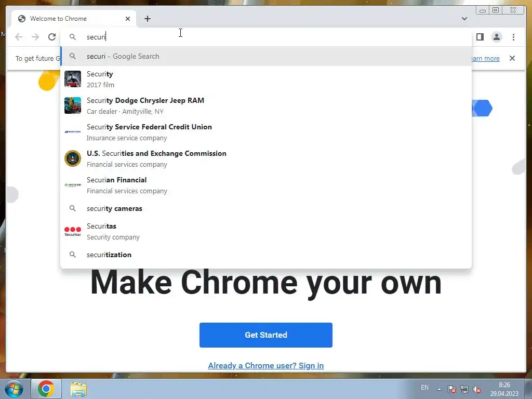Select the Security 2017 film suggestion
This screenshot has height=399, width=532.
point(266,79)
